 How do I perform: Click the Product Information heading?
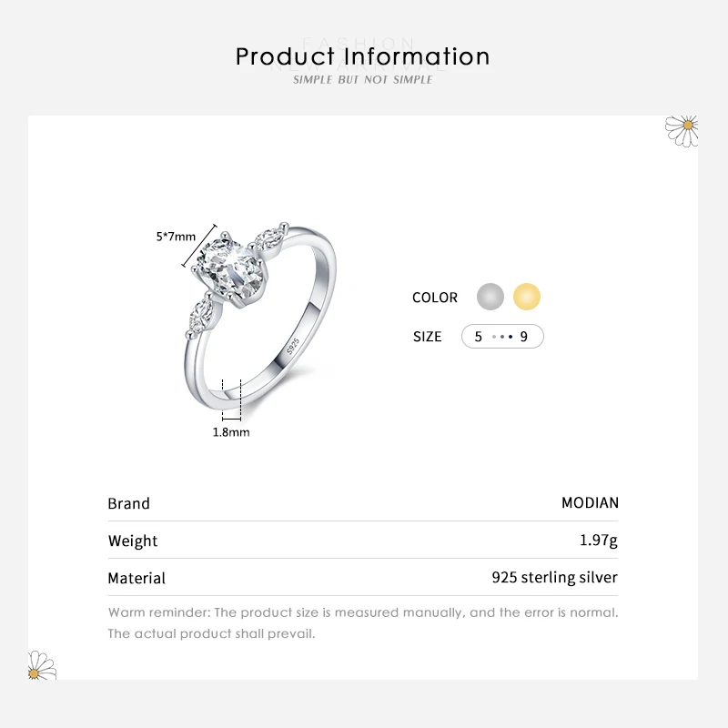coord(363,56)
